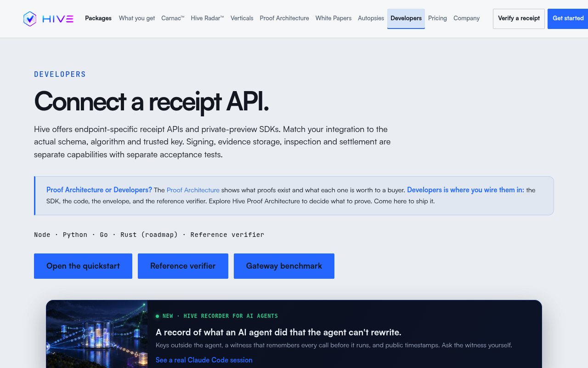Follow the inline Proof Architecture link in the callout
The image size is (588, 368).
pos(193,190)
